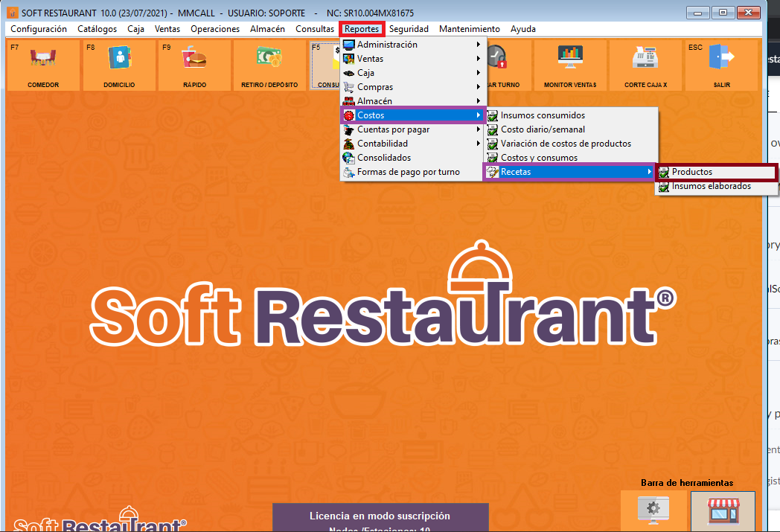This screenshot has height=532, width=780.
Task: Click the Costo diario/semanal report icon
Action: (493, 129)
